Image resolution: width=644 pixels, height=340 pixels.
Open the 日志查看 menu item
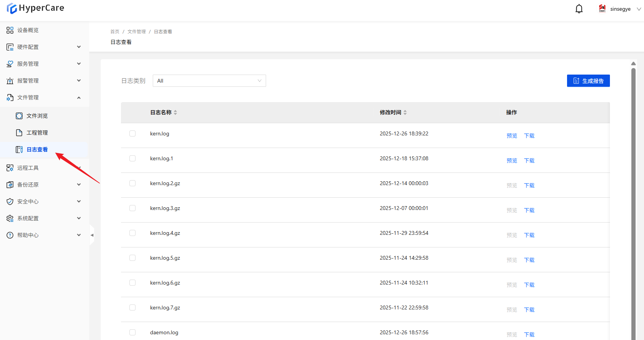(x=37, y=150)
